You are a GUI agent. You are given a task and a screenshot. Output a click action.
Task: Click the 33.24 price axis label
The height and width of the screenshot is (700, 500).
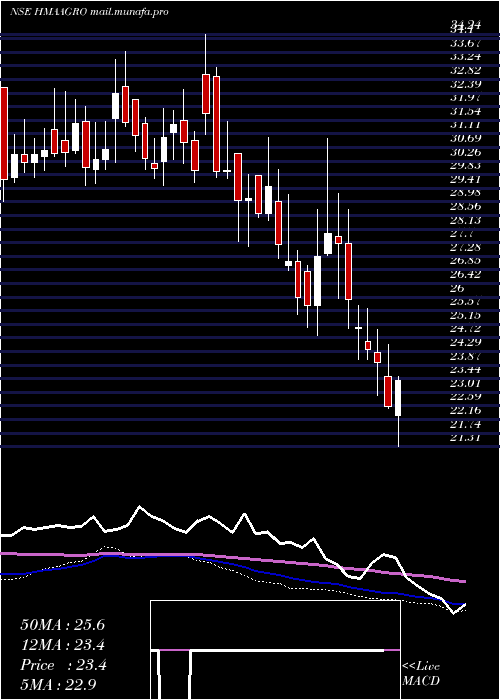click(x=465, y=56)
